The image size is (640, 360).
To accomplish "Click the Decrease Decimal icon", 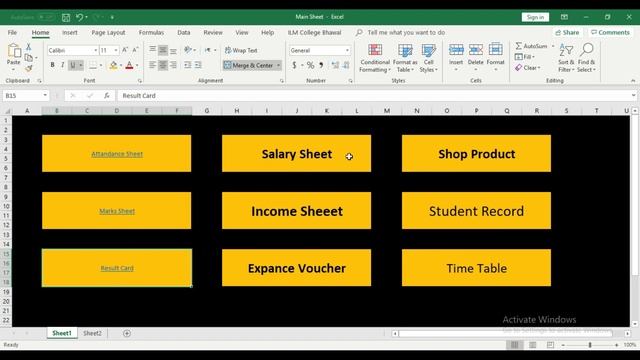I will [346, 65].
